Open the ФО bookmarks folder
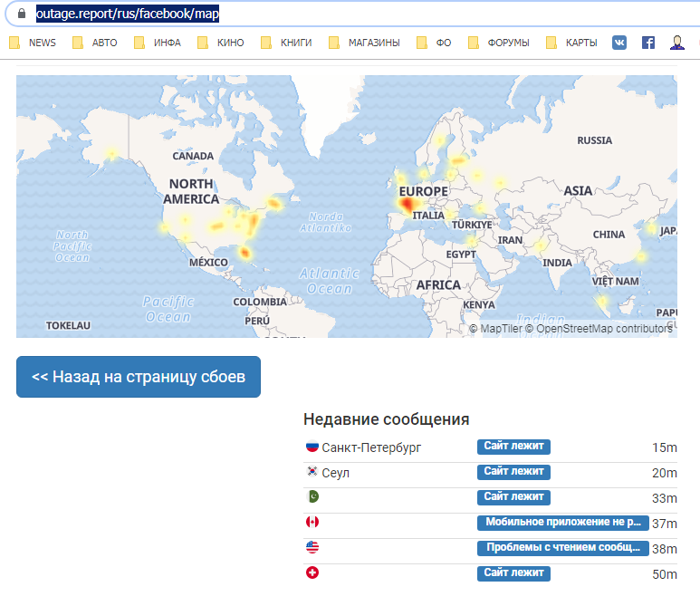Image resolution: width=700 pixels, height=606 pixels. (x=434, y=43)
